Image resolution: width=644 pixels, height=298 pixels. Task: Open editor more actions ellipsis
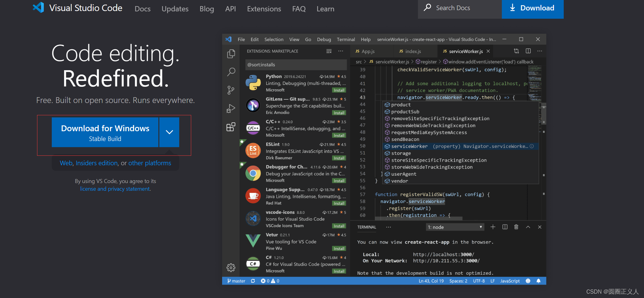pos(540,51)
